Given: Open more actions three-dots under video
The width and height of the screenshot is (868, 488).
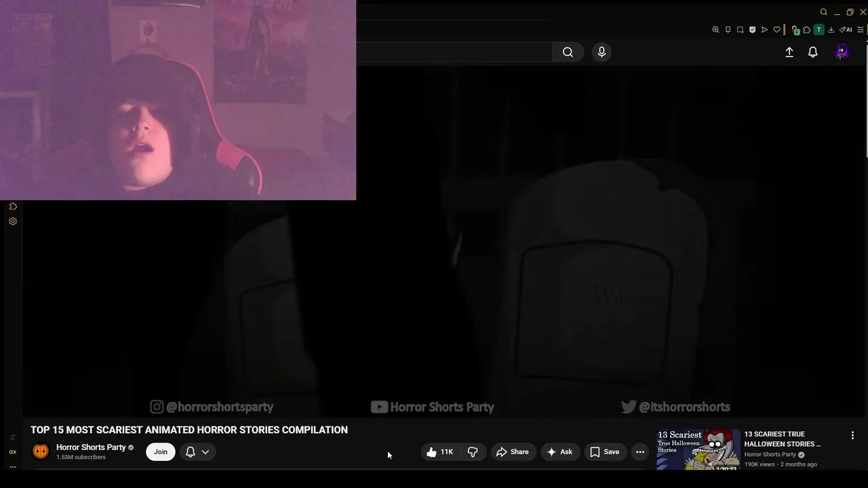Looking at the screenshot, I should (640, 452).
